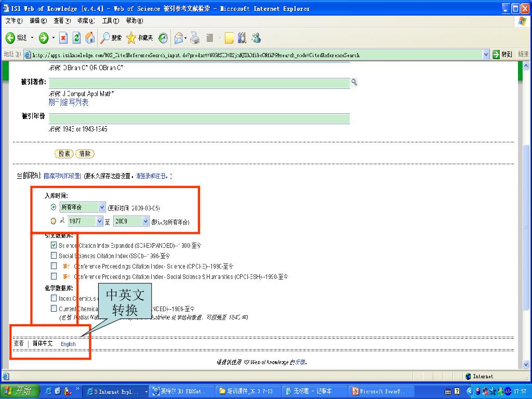Open the 文件(F) menu
The image size is (532, 399).
pos(14,21)
